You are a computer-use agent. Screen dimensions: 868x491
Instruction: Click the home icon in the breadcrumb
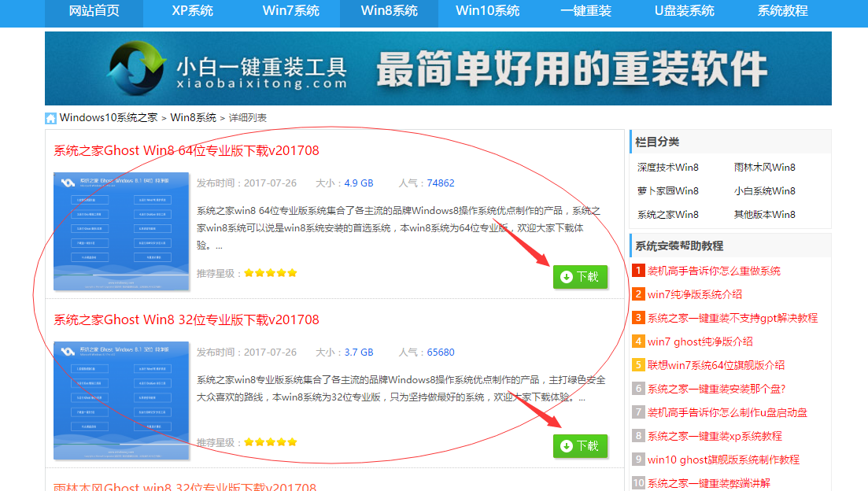[50, 119]
